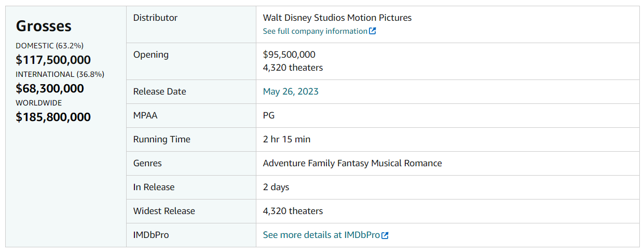Screen dimensions: 644x252
Task: Open the May 26, 2023 release date link
Action: 291,91
